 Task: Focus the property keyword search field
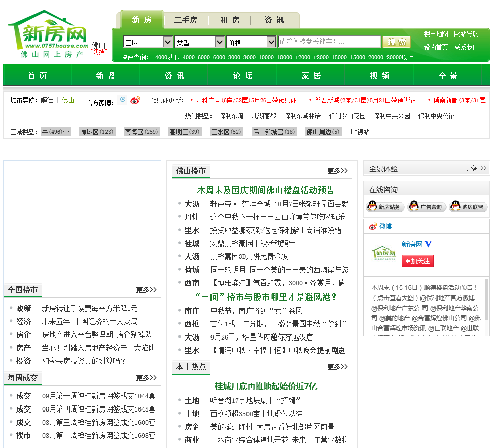coord(330,42)
